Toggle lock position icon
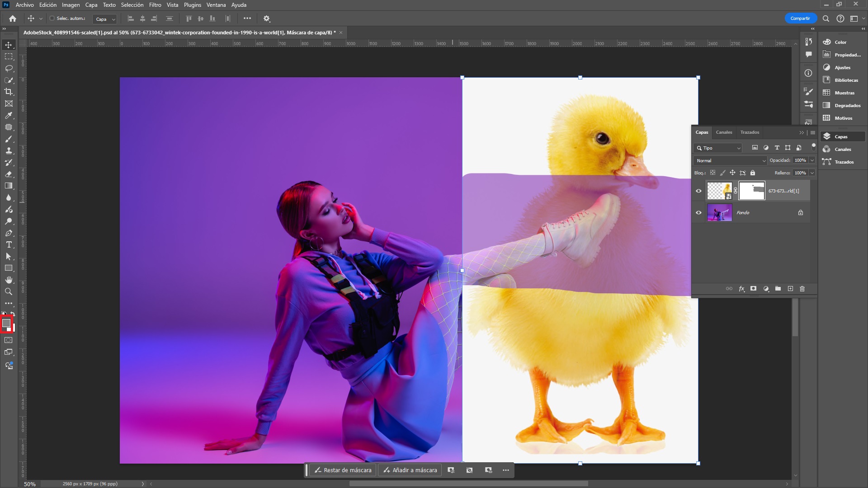Viewport: 868px width, 488px height. 732,173
